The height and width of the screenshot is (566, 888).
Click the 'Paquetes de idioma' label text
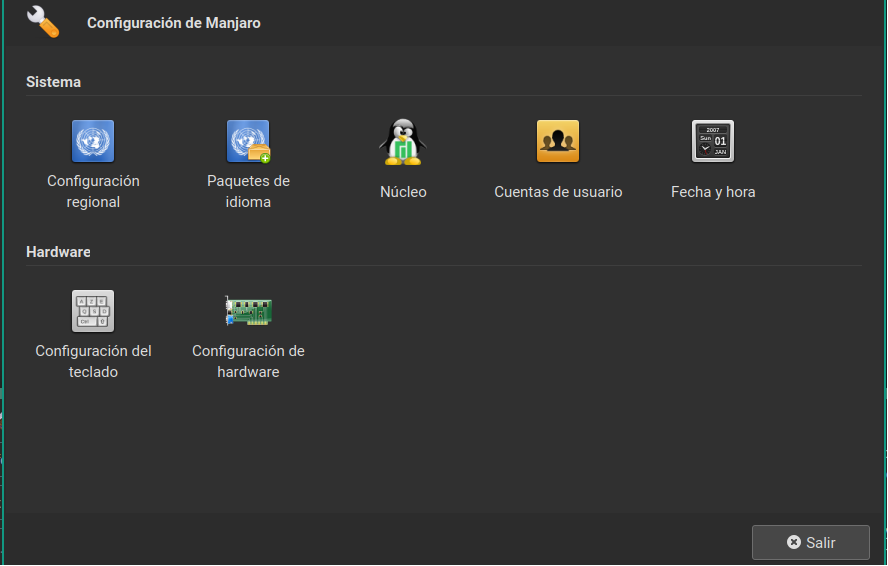pyautogui.click(x=248, y=191)
